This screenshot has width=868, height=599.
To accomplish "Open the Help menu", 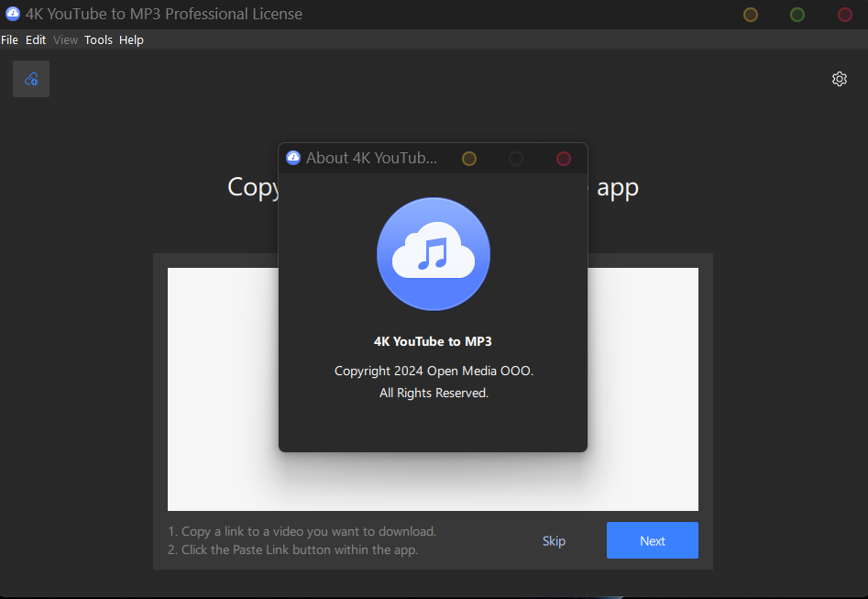I will (x=131, y=39).
